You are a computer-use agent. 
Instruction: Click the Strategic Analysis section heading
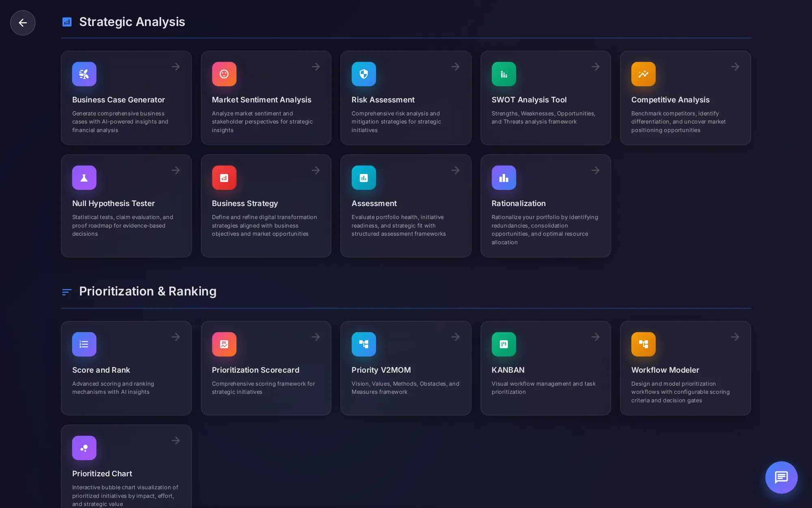pyautogui.click(x=132, y=22)
